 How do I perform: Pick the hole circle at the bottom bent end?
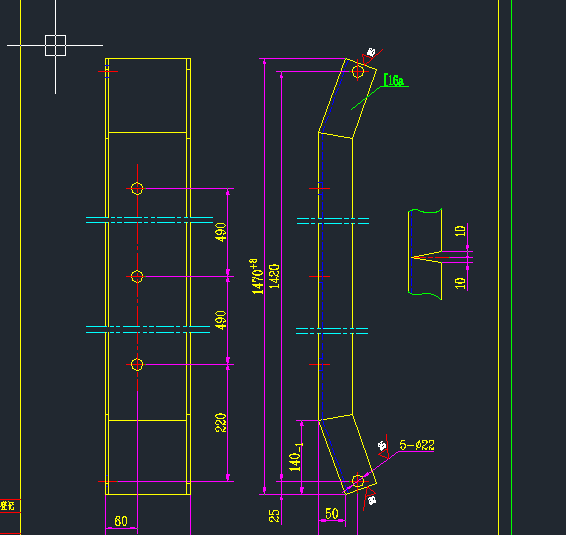click(x=358, y=481)
